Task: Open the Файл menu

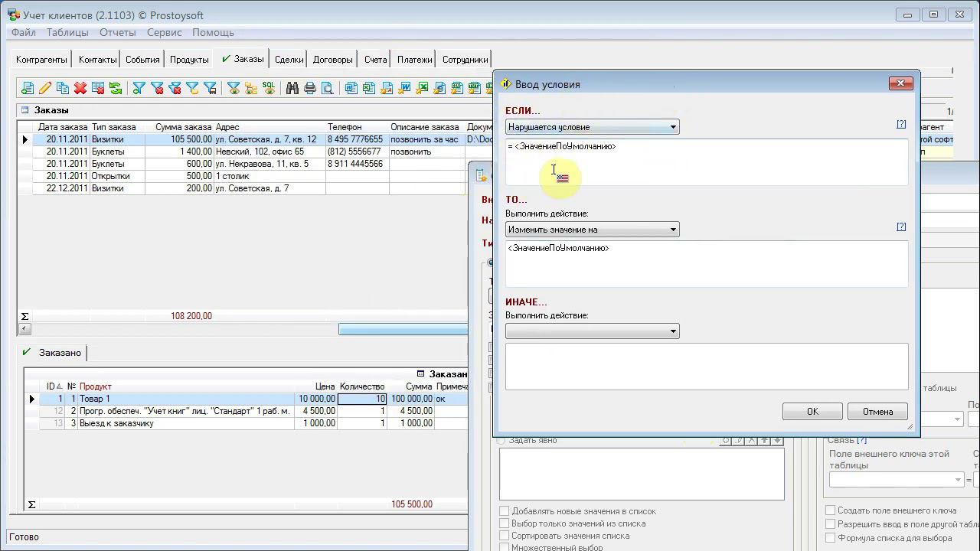Action: [24, 32]
